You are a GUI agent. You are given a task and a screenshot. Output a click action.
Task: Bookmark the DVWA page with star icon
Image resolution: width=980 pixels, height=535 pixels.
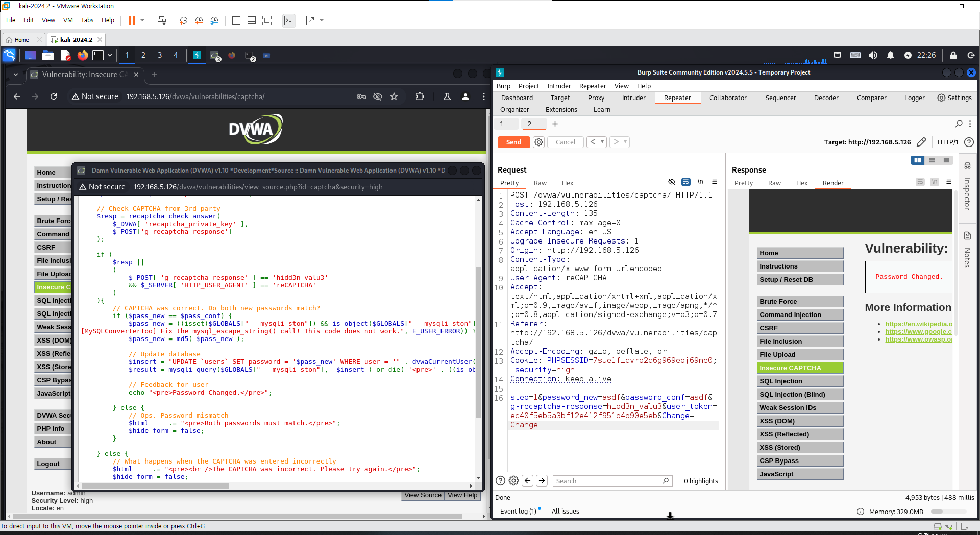tap(394, 96)
